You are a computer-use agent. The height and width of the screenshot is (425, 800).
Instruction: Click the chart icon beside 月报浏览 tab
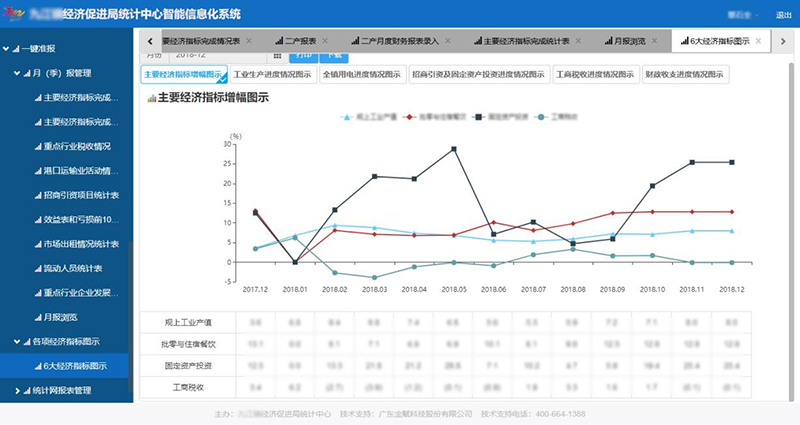click(610, 42)
